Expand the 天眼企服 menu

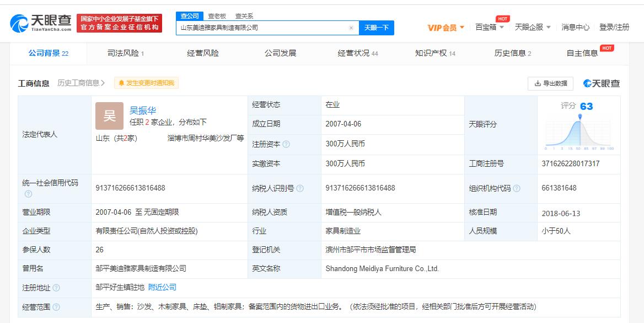click(x=533, y=27)
